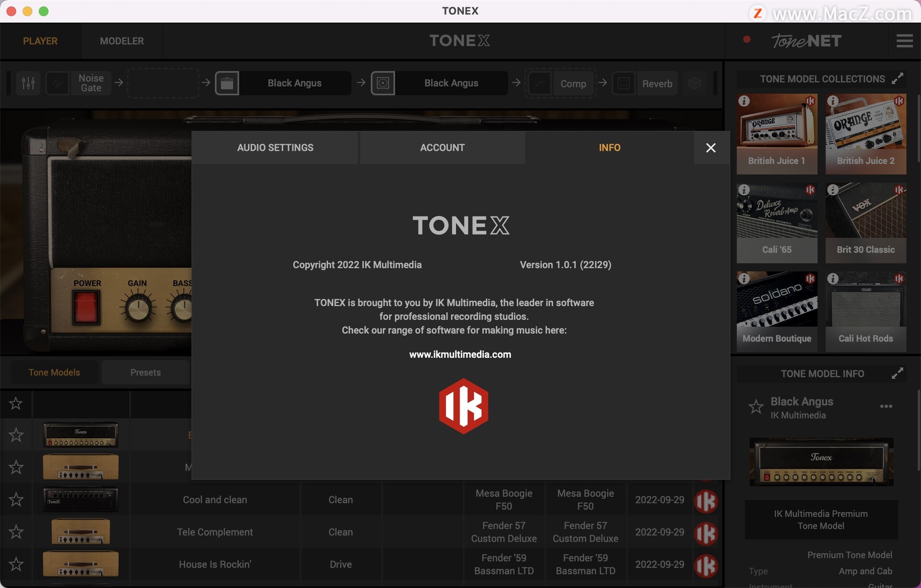Image resolution: width=921 pixels, height=588 pixels.
Task: Open the Presets tab
Action: point(145,373)
